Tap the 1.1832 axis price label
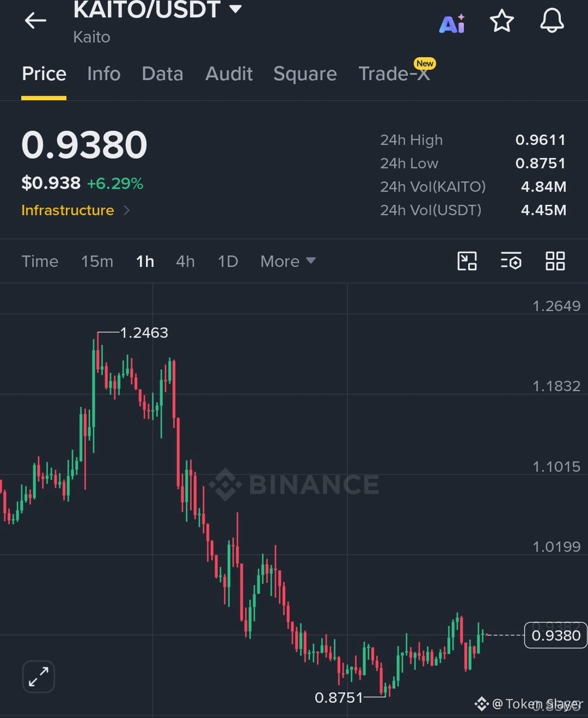 click(556, 386)
